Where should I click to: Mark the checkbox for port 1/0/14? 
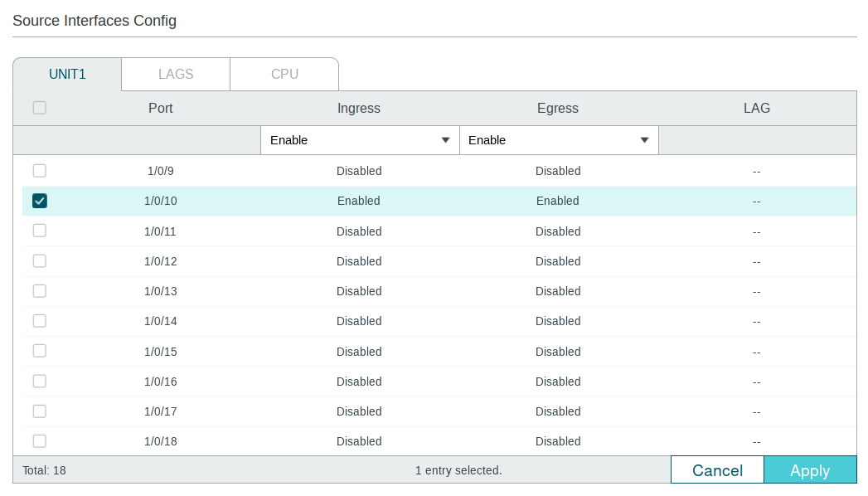click(x=39, y=320)
